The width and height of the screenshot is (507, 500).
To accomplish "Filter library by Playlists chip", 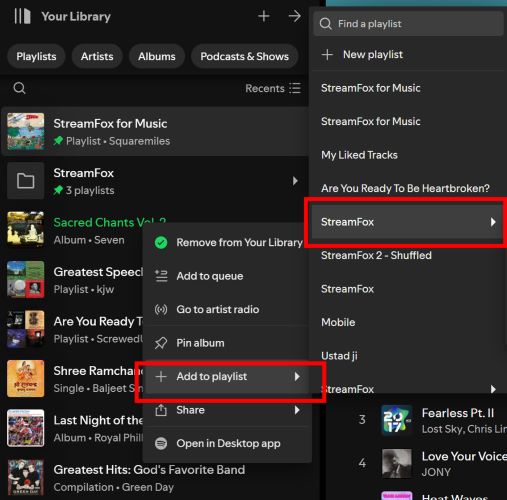I will point(36,56).
